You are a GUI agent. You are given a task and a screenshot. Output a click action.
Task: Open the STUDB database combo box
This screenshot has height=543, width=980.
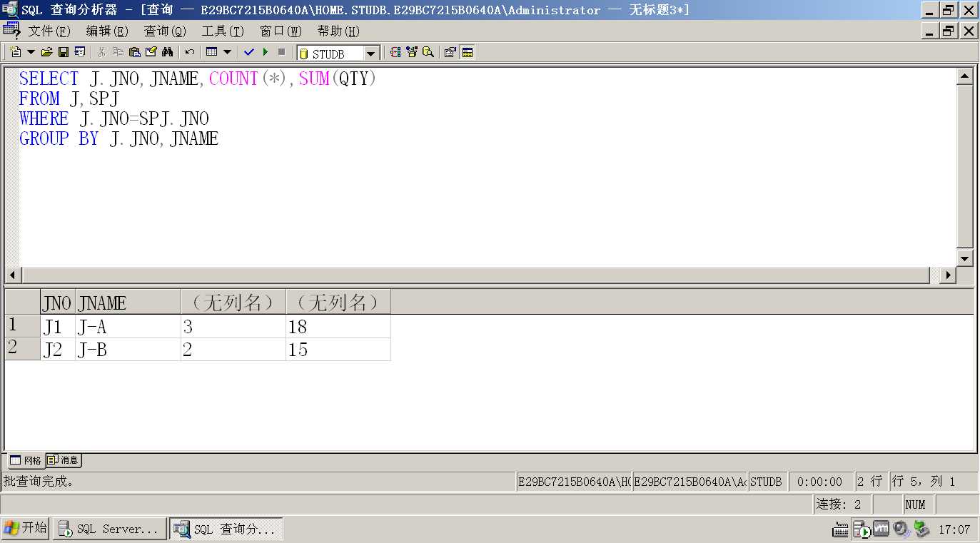(x=338, y=54)
